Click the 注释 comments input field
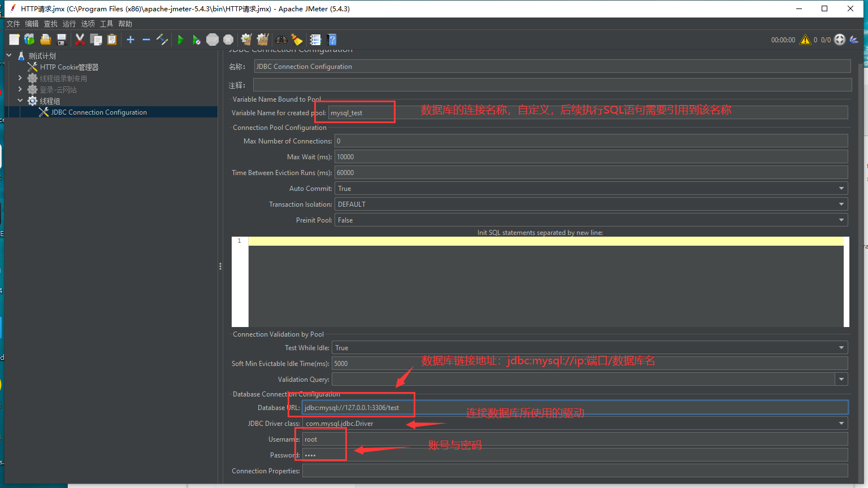Screen dimensions: 868x488 tap(552, 85)
